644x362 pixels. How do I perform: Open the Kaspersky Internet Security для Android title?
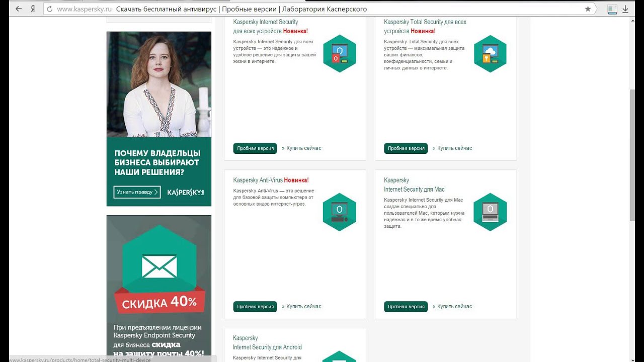click(x=267, y=342)
